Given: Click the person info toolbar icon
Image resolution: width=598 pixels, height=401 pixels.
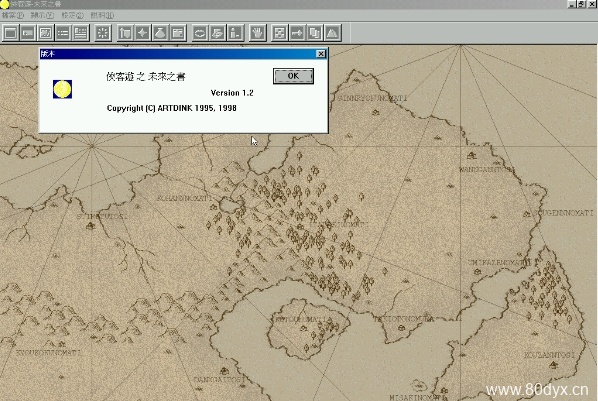Looking at the screenshot, I should point(235,33).
